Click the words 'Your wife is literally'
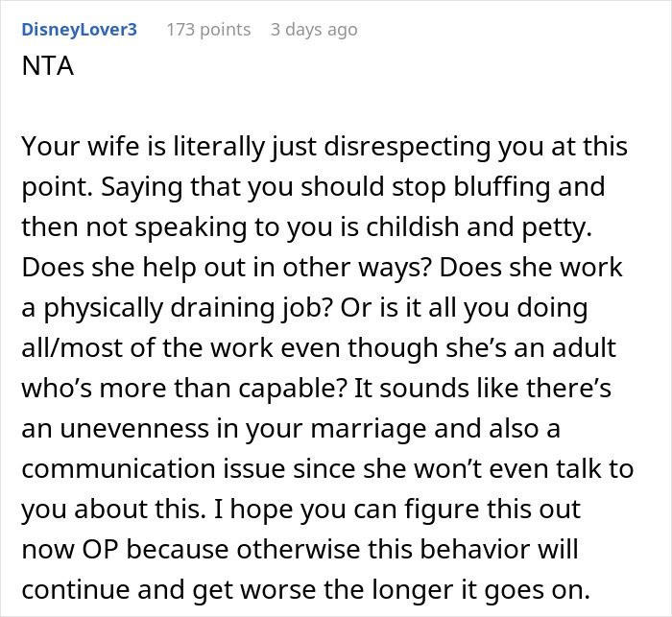This screenshot has width=672, height=617. point(143,147)
